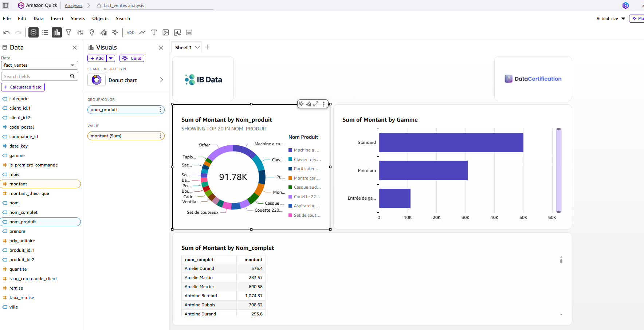Add an image using picture icon
Viewport: 644px width, 330px height.
[x=166, y=32]
